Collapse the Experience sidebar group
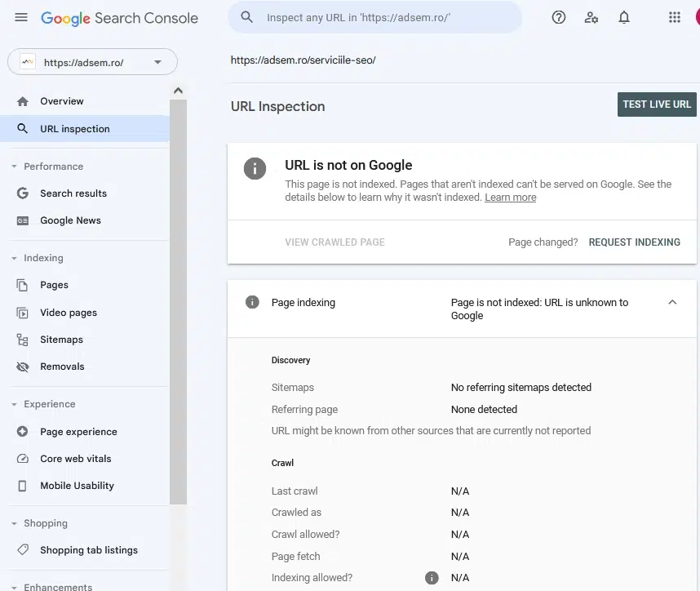The height and width of the screenshot is (591, 700). pyautogui.click(x=14, y=404)
